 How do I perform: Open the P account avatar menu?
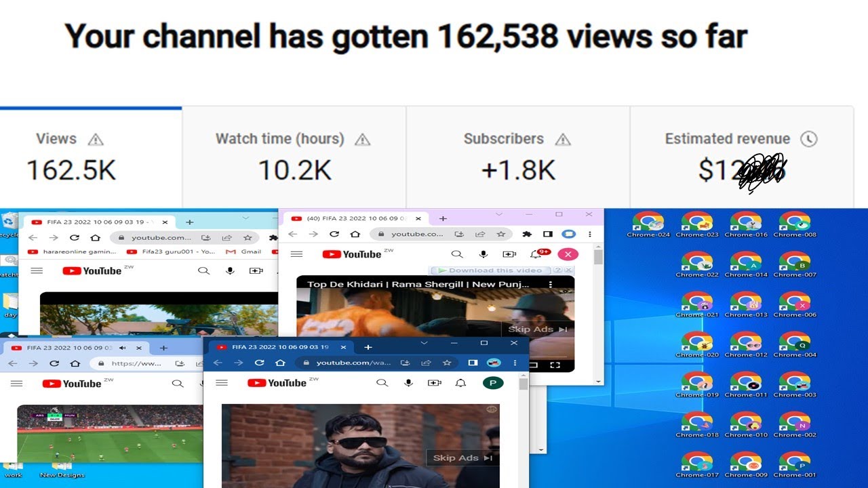(x=493, y=383)
